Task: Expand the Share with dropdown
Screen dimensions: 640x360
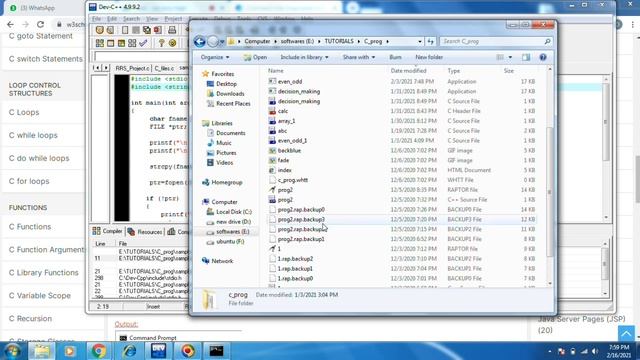Action: tap(359, 57)
